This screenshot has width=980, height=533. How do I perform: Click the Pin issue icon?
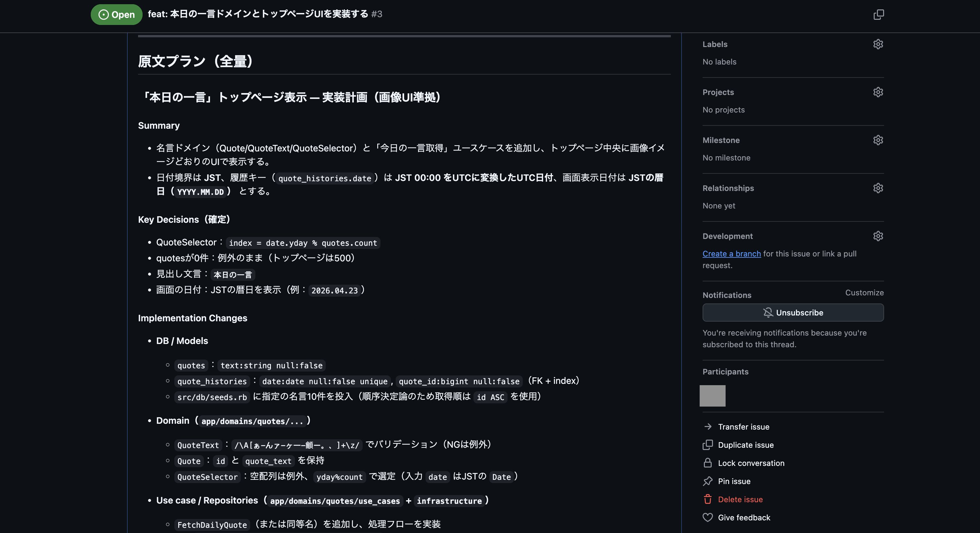(x=707, y=481)
